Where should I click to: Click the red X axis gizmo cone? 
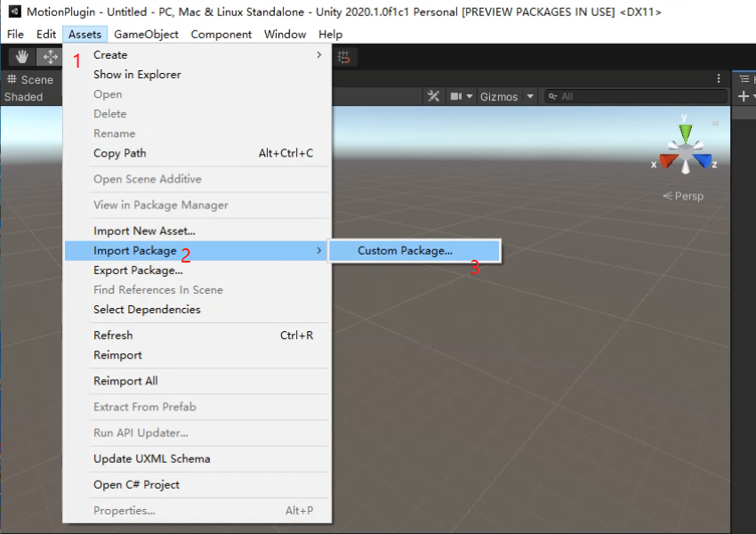click(667, 161)
